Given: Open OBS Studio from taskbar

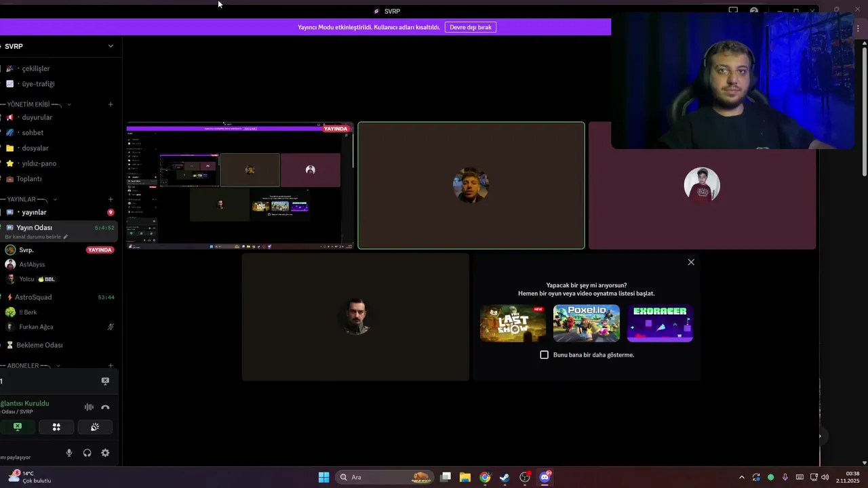Looking at the screenshot, I should point(525,477).
